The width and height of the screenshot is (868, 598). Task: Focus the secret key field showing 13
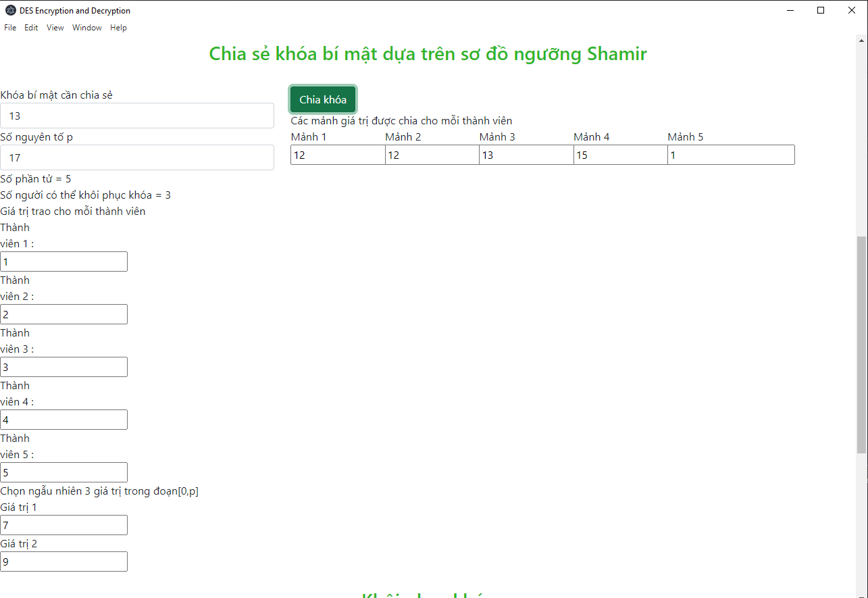coord(137,116)
